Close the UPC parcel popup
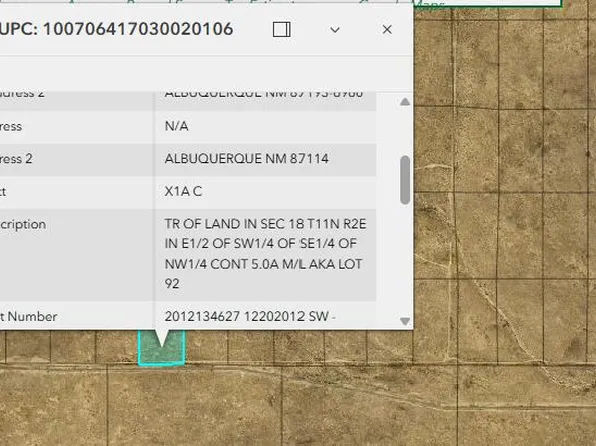Screen dimensions: 596x446 pos(387,29)
